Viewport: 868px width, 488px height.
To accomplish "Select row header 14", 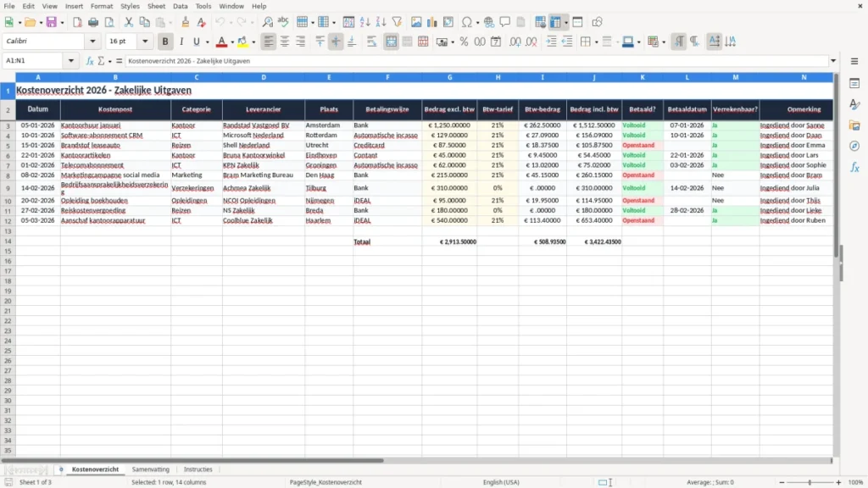I will [x=8, y=241].
